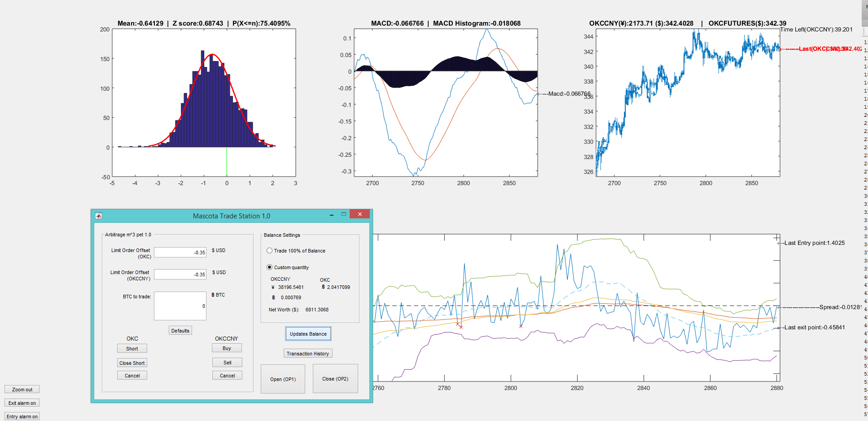
Task: Click the Zoom out button
Action: point(21,389)
